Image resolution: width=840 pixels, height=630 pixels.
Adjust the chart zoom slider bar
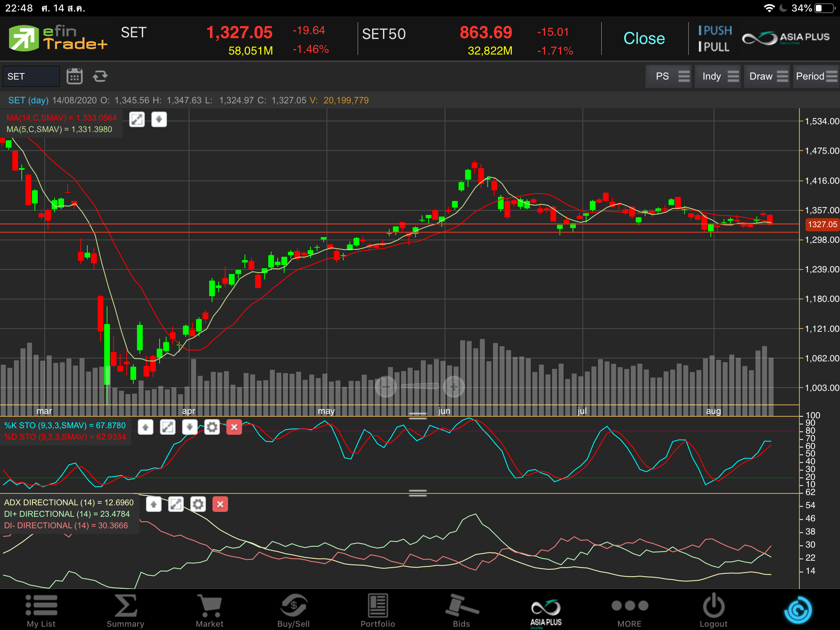pos(420,386)
